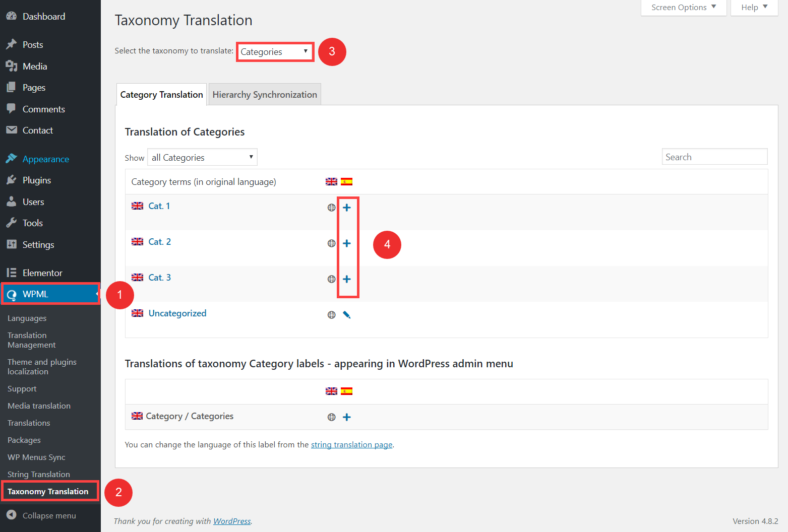Expand the Show all Categories dropdown

(202, 157)
